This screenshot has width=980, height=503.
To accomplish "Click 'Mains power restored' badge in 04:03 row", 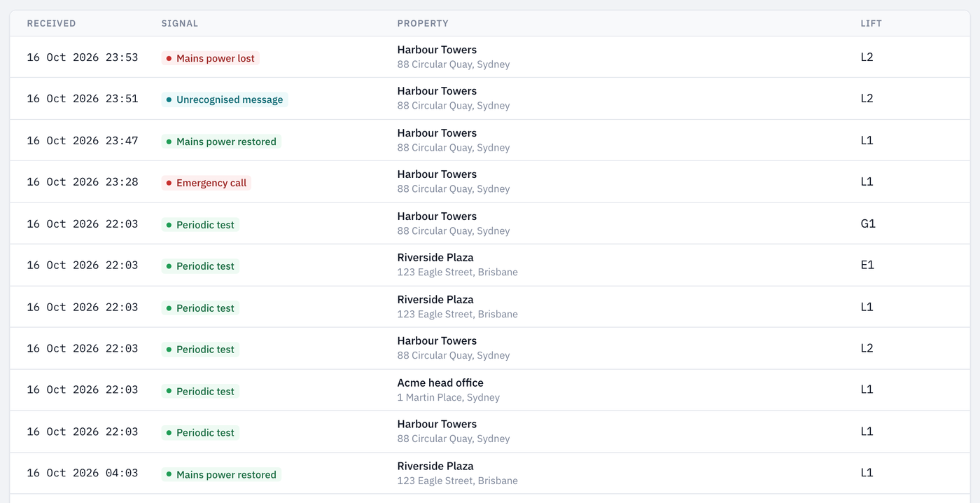I will pos(221,474).
